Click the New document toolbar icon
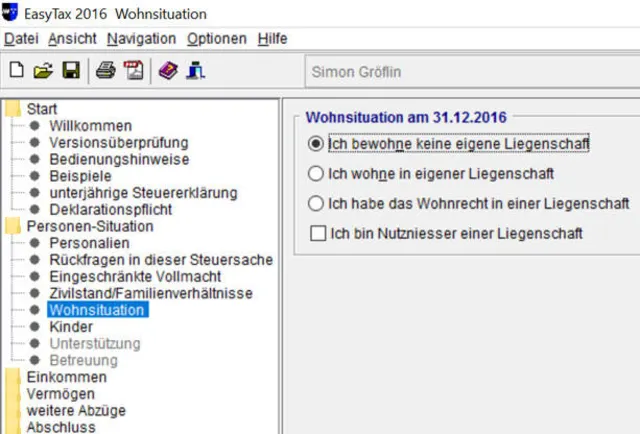Image resolution: width=640 pixels, height=434 pixels. (16, 71)
